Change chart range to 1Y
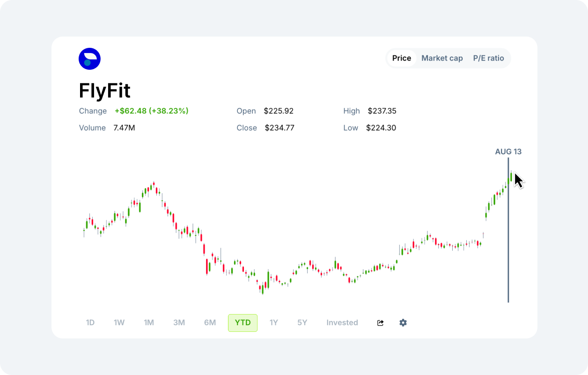Image resolution: width=588 pixels, height=375 pixels. click(274, 322)
